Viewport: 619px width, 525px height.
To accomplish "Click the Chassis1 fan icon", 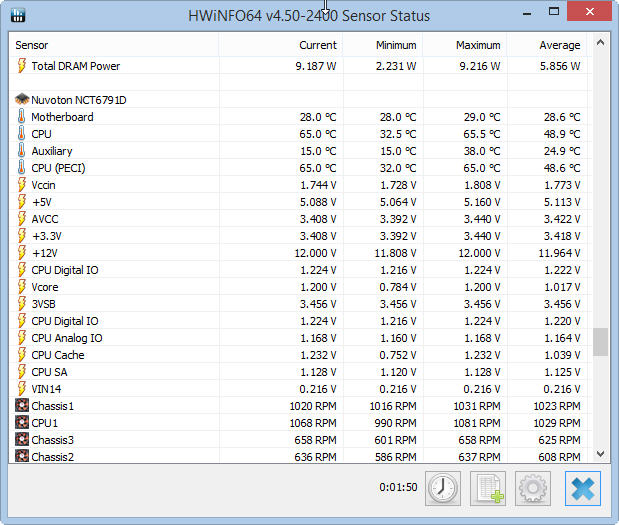I will tap(22, 405).
